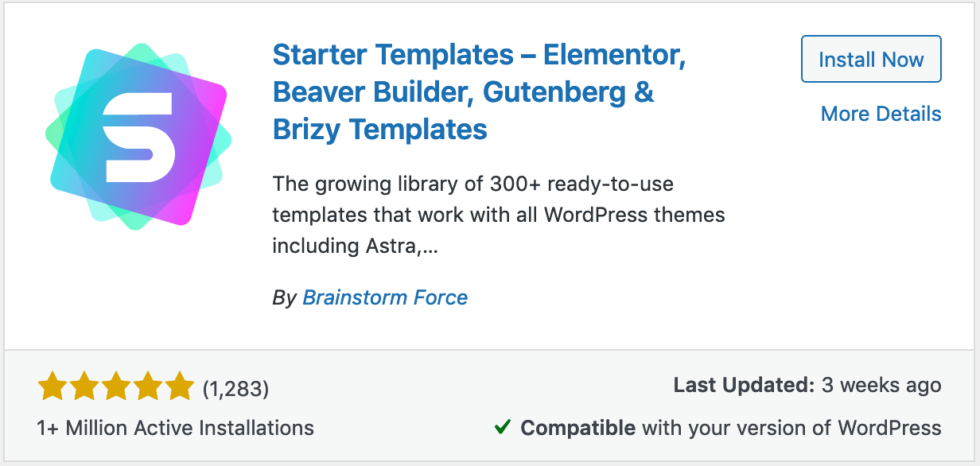Click the first gold rating star
The width and height of the screenshot is (980, 466).
[x=52, y=387]
